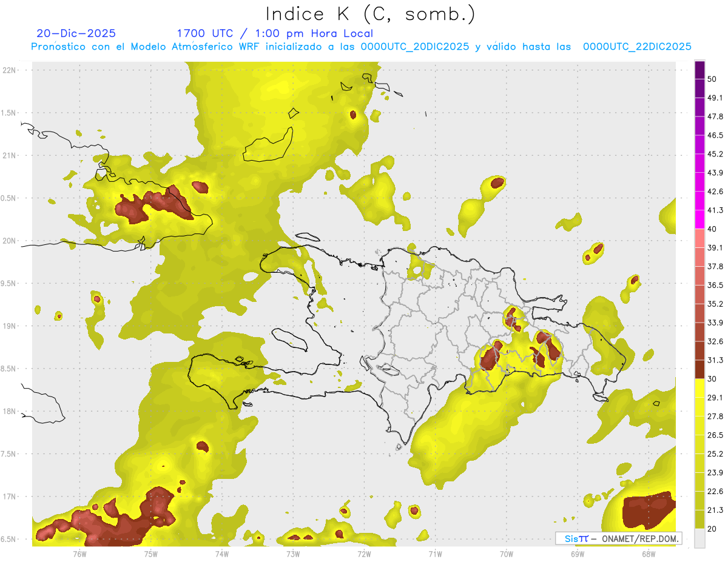Click the '25.2' colorbar label
728x562 pixels.
[x=715, y=454]
